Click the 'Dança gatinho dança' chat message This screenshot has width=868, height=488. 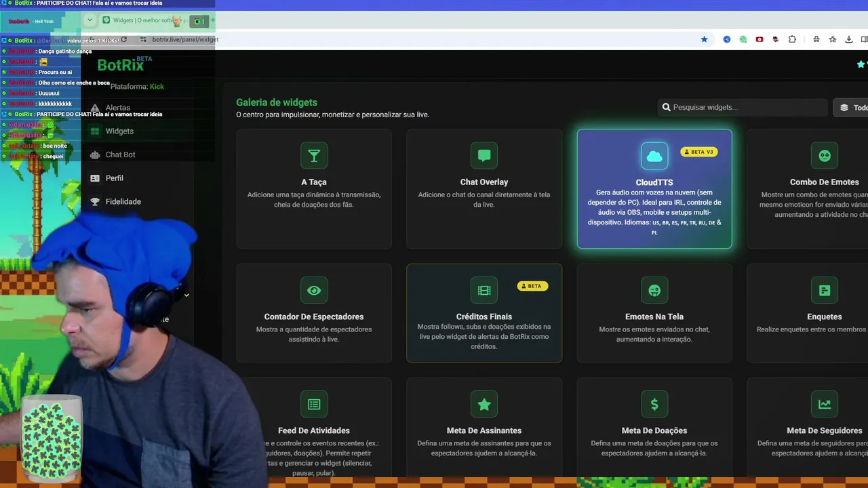pyautogui.click(x=65, y=52)
